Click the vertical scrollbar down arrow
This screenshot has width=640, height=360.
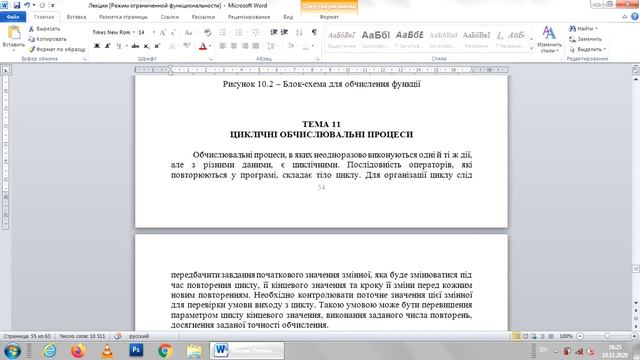(x=636, y=303)
